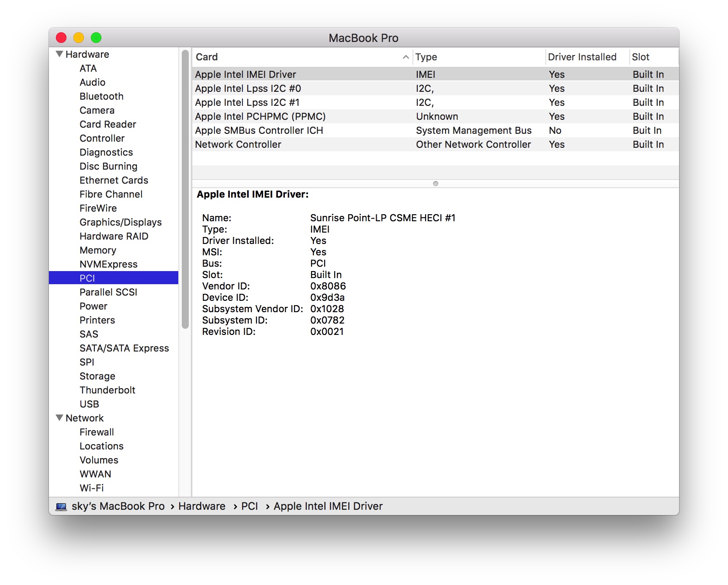Open Graphics/Displays category

coord(121,222)
